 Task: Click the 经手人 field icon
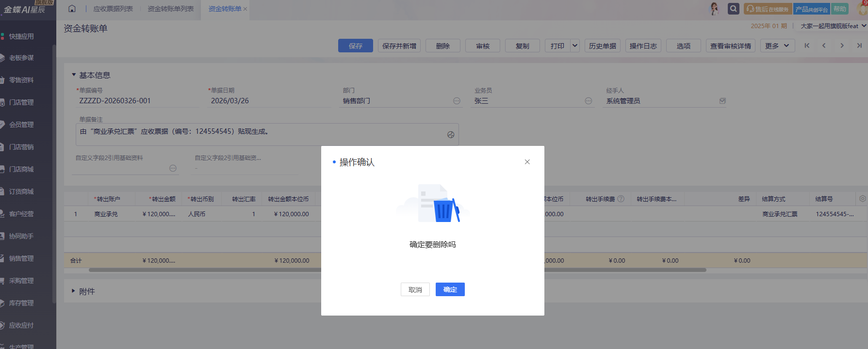click(x=722, y=101)
